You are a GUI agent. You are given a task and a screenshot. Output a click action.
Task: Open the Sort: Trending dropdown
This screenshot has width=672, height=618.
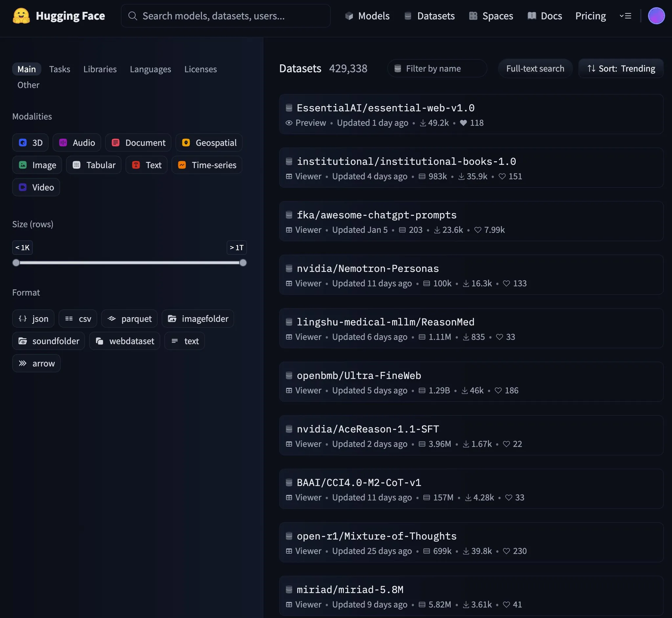tap(621, 68)
